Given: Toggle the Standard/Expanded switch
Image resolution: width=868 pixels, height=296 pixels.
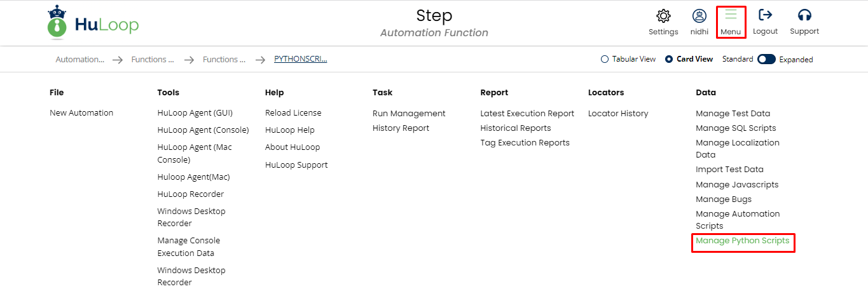Looking at the screenshot, I should coord(766,59).
